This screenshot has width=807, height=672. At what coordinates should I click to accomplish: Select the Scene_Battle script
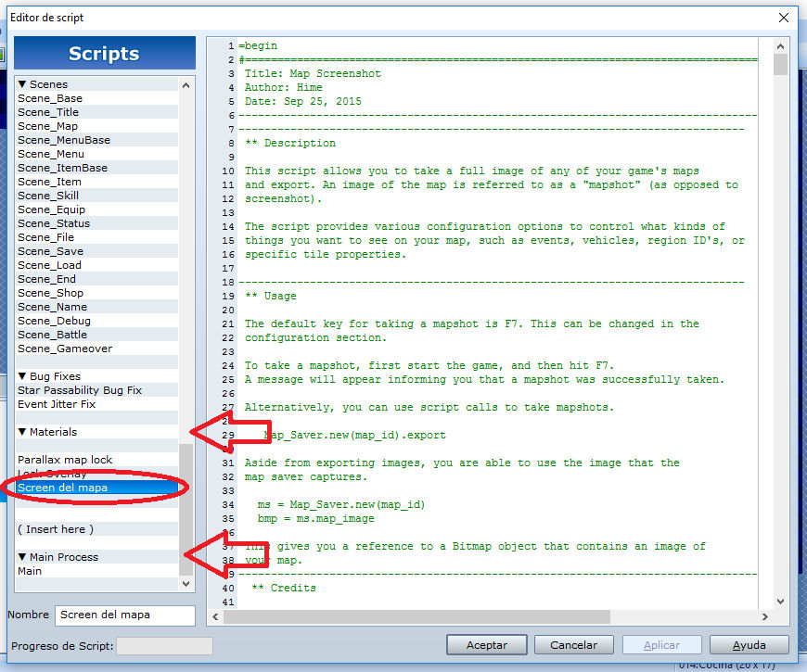97,335
